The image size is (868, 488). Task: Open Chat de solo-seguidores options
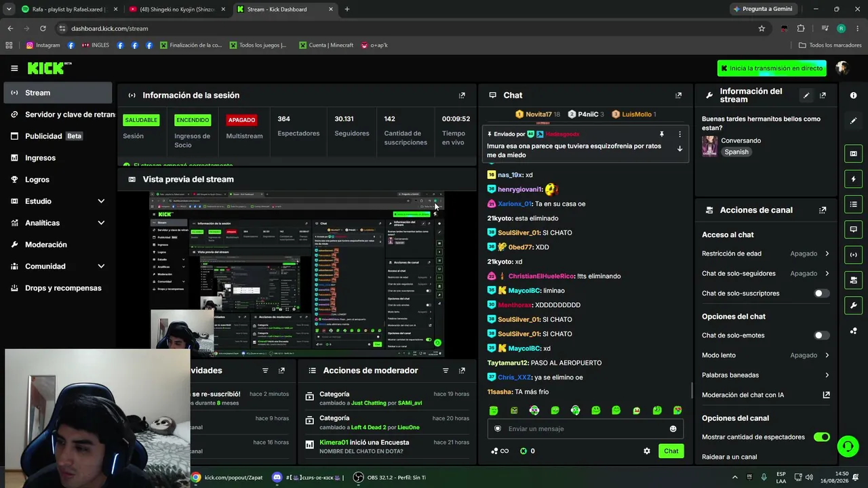(x=765, y=274)
